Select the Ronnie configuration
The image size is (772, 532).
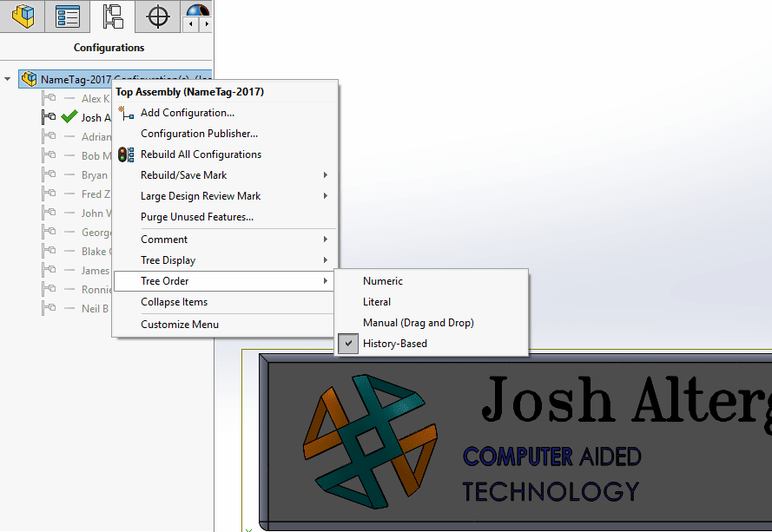[96, 290]
